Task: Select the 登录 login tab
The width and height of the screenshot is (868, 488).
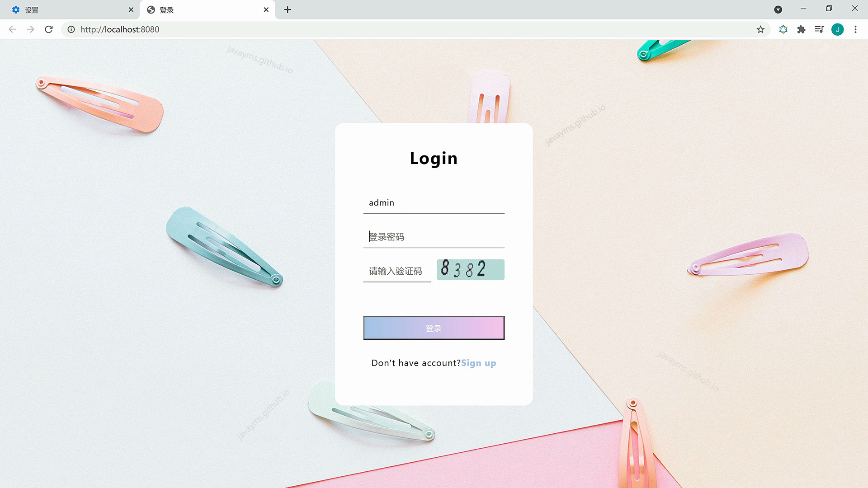Action: tap(203, 9)
